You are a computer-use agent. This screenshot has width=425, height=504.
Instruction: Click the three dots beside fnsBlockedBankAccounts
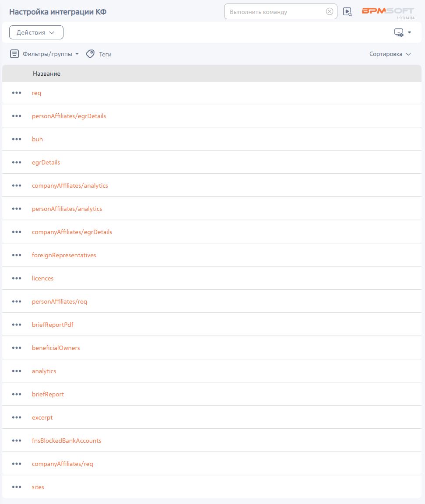(17, 441)
